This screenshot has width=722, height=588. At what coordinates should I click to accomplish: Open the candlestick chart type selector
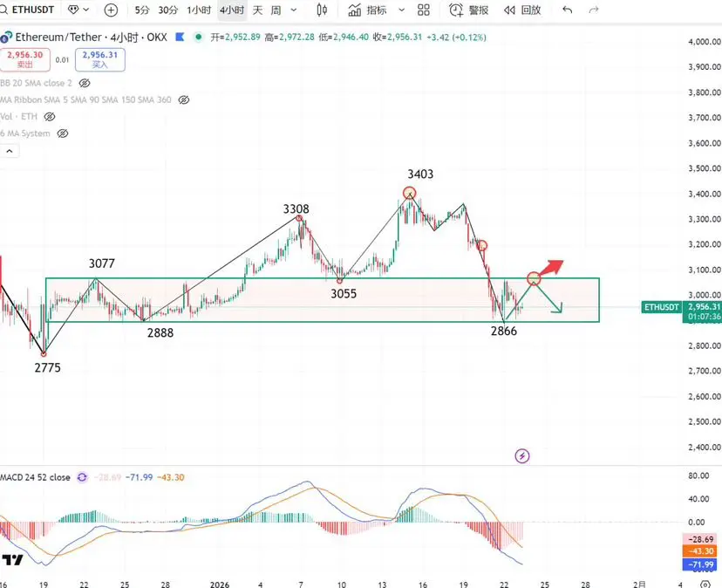click(x=322, y=10)
